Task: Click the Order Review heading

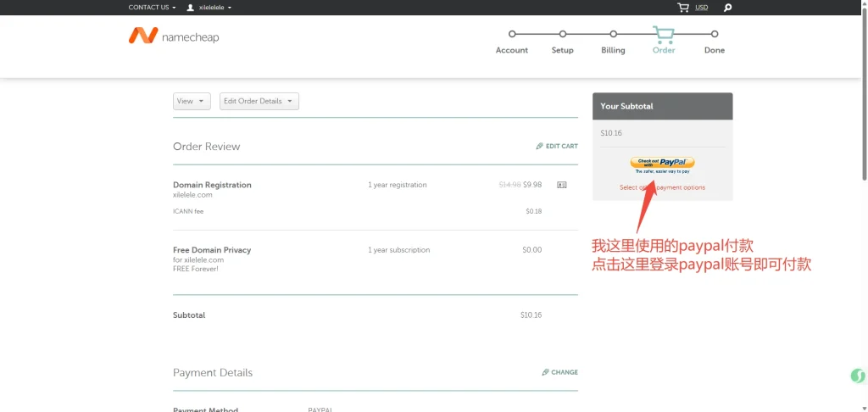Action: [x=207, y=147]
